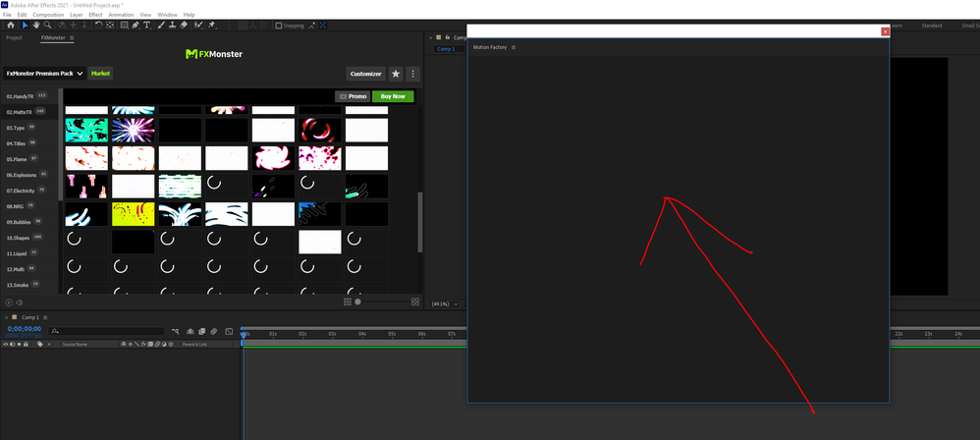
Task: Open the viewer zoom 49.1% dropdown
Action: point(446,303)
